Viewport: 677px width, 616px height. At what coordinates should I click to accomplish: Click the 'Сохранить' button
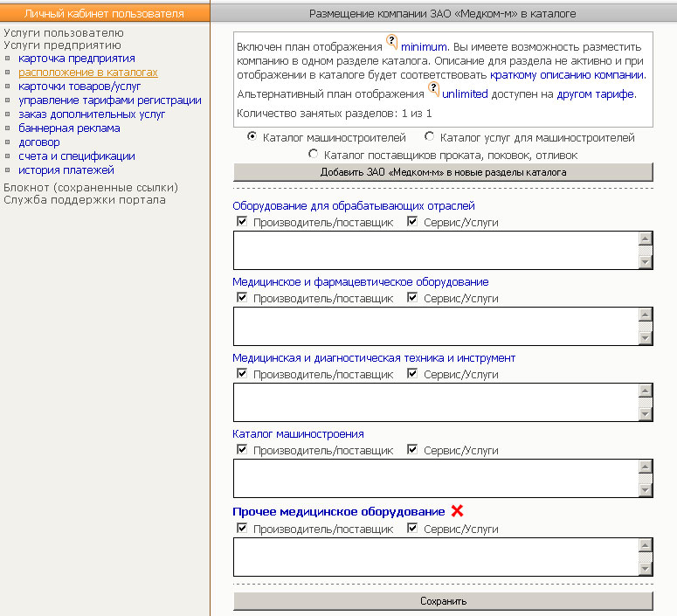pos(443,601)
